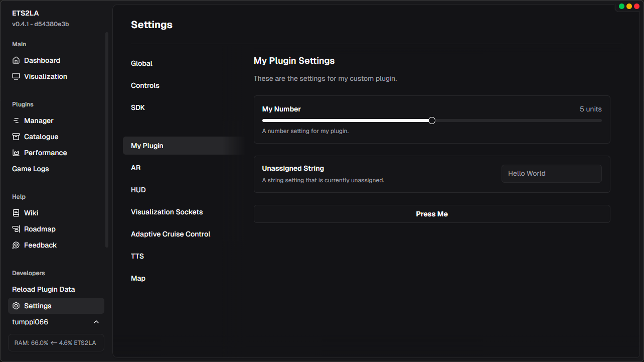Open the Controls settings tab

(x=145, y=85)
